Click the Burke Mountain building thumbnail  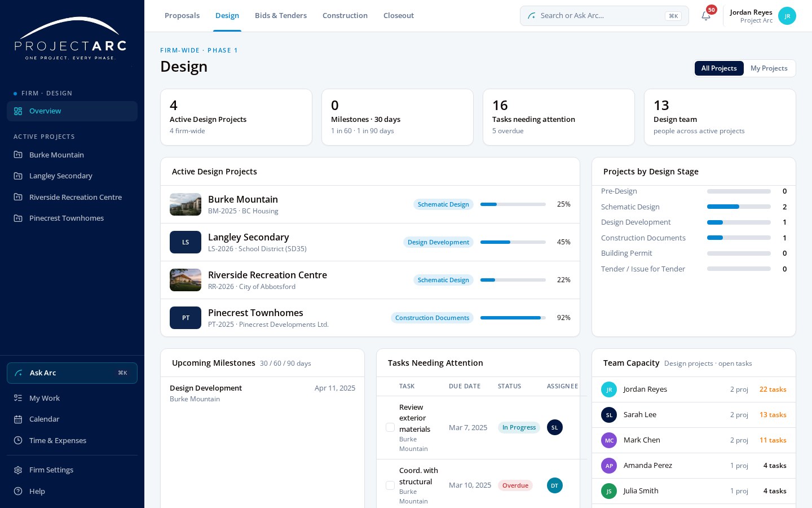click(186, 204)
